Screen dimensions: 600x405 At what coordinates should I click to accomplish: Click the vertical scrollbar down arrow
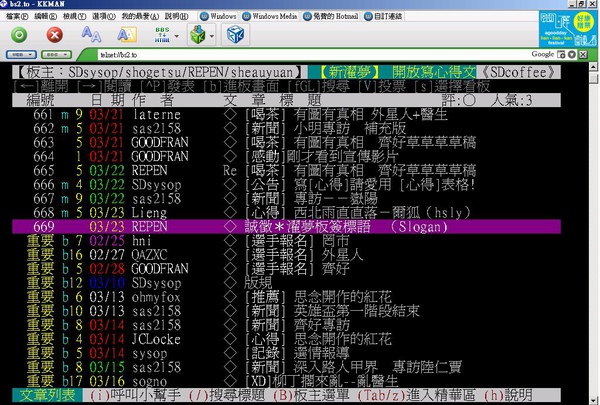click(593, 400)
